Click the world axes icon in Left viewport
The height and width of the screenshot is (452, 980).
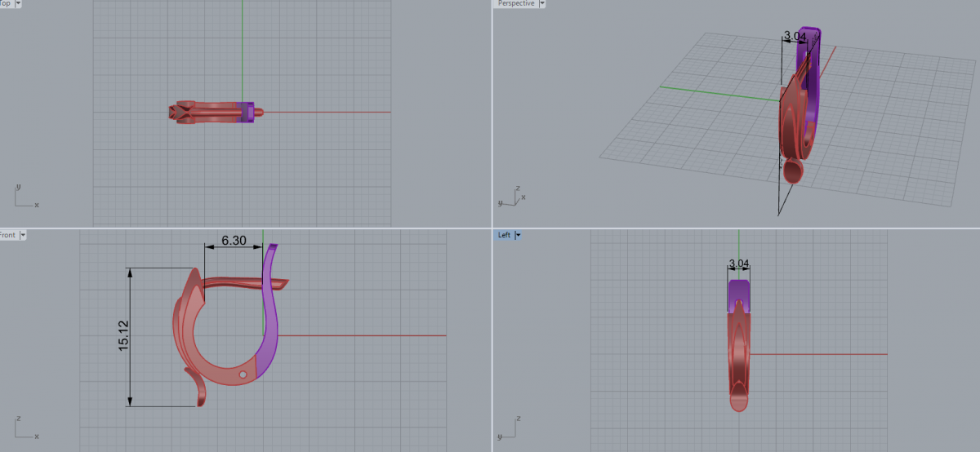pyautogui.click(x=510, y=428)
